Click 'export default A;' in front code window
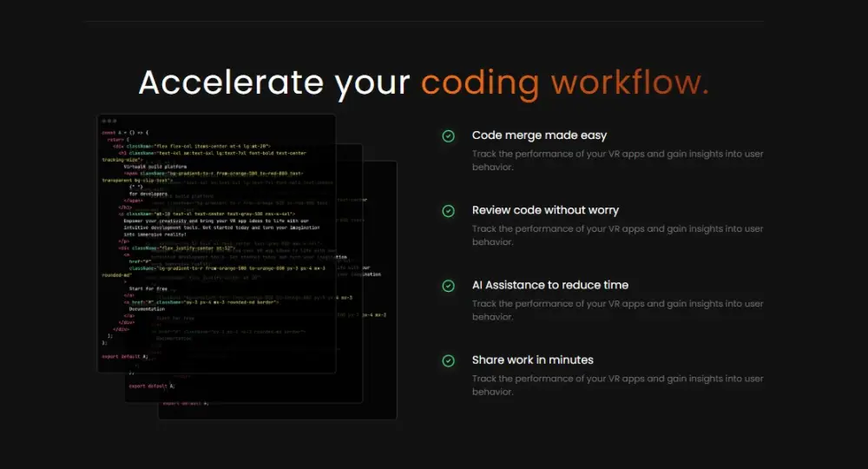 124,357
